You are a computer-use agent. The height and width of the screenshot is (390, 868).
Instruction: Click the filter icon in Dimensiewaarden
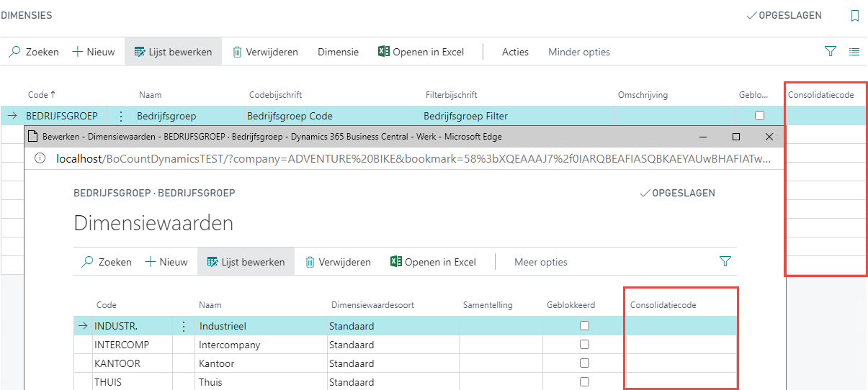(x=725, y=262)
